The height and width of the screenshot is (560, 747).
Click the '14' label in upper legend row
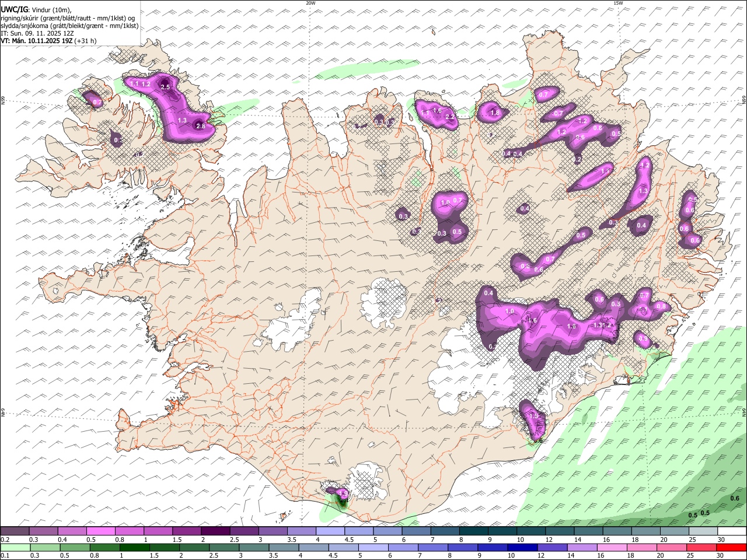tap(577, 540)
